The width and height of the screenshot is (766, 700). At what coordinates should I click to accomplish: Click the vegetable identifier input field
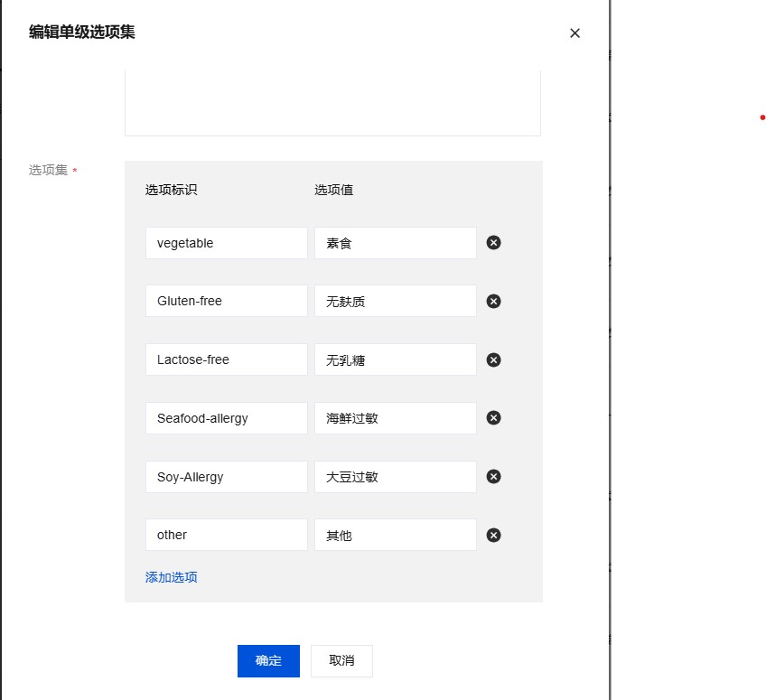coord(226,242)
